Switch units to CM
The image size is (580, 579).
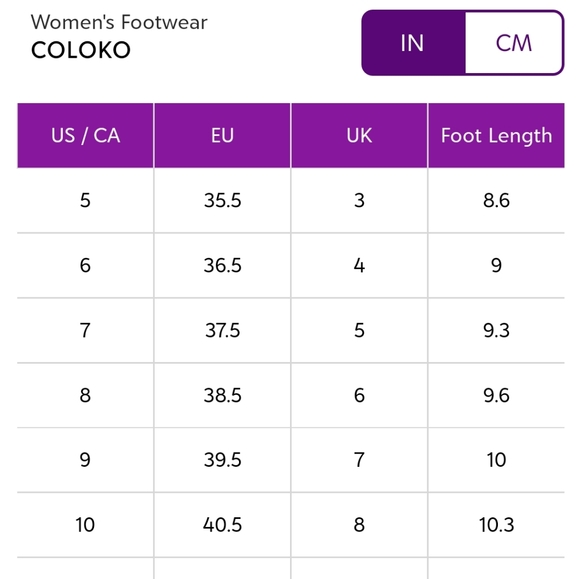click(513, 43)
